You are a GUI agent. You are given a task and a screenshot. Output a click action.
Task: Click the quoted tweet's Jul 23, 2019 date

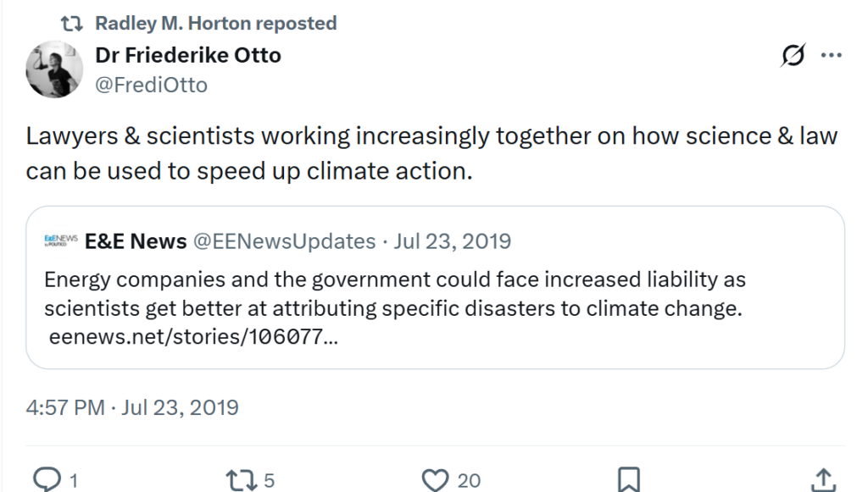[453, 241]
